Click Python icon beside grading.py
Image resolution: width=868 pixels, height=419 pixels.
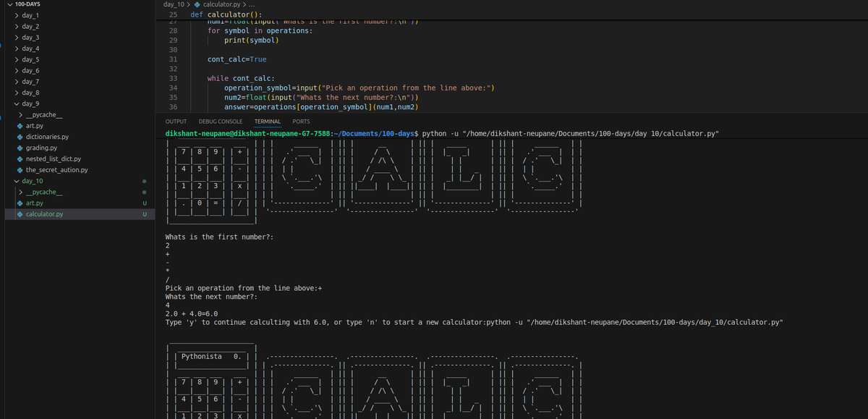pyautogui.click(x=20, y=148)
